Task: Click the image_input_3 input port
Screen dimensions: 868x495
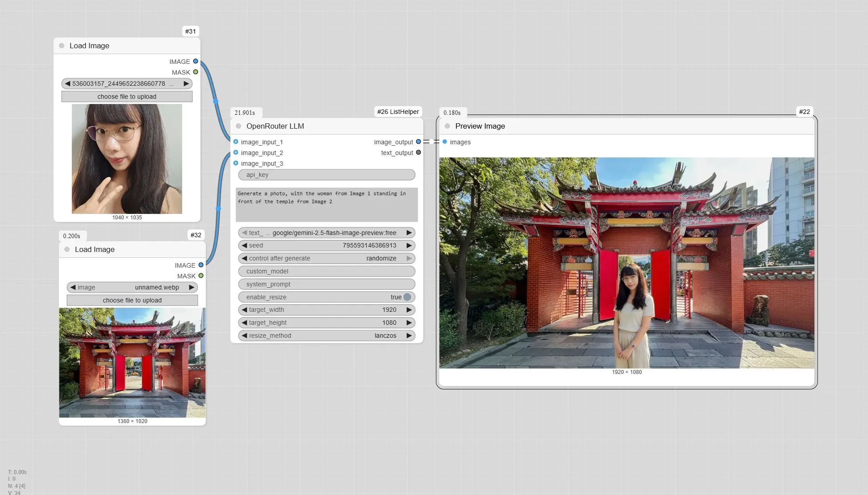Action: coord(236,164)
